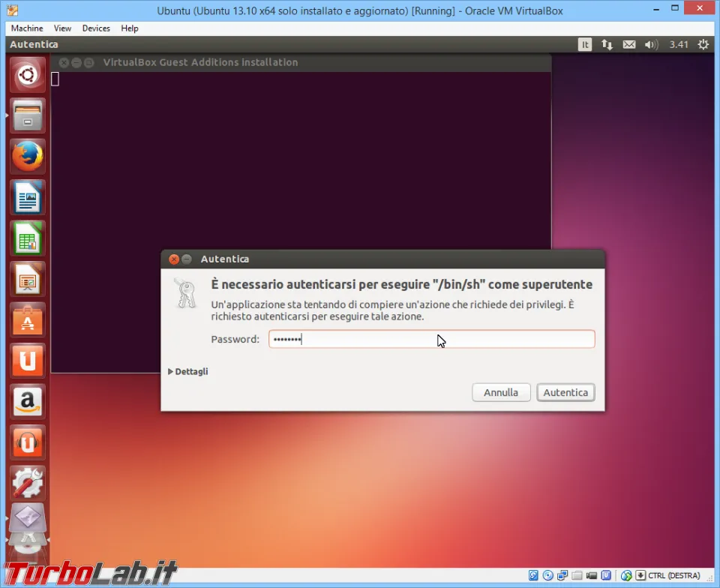Open the Devices menu
Image resolution: width=720 pixels, height=588 pixels.
tap(96, 28)
